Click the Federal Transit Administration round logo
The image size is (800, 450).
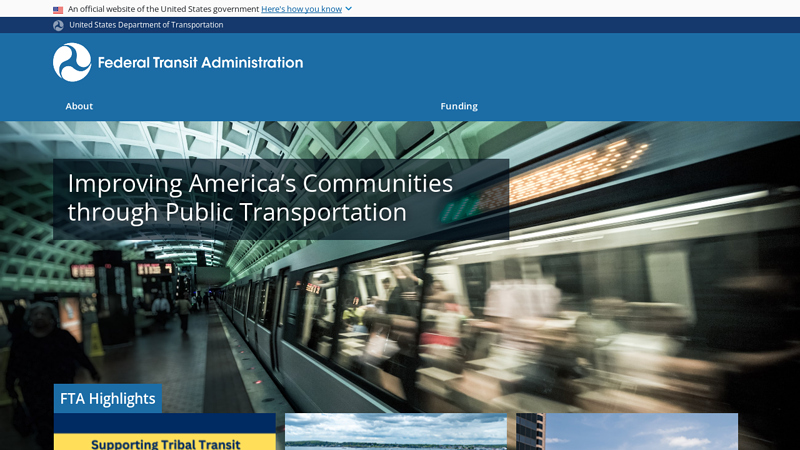click(72, 62)
